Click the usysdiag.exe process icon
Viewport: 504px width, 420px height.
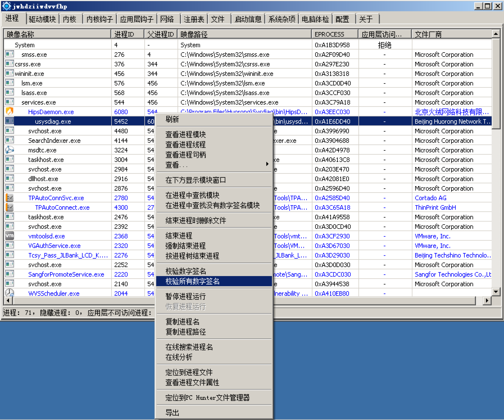9,121
